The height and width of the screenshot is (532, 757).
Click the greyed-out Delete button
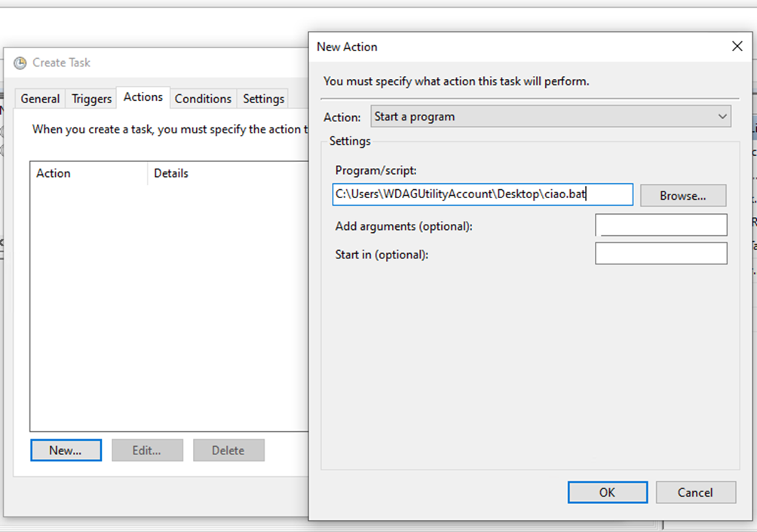[228, 451]
